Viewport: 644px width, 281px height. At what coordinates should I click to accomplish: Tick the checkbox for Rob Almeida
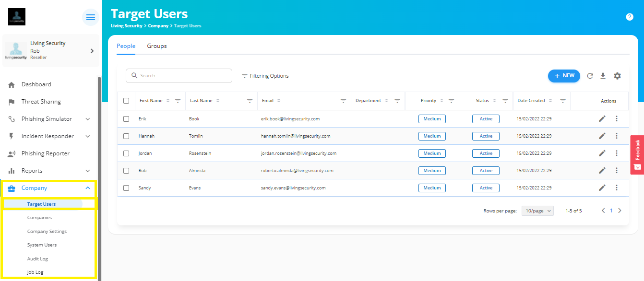126,171
